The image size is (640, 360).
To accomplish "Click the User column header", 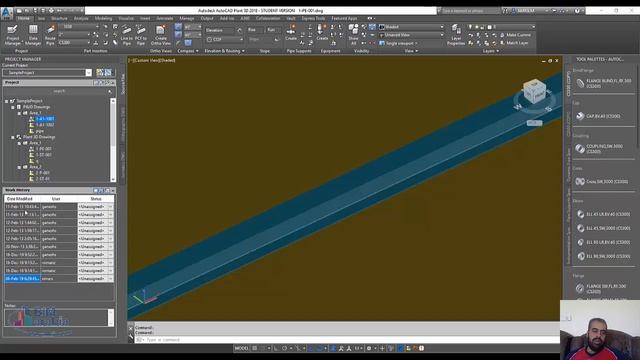I will click(x=56, y=199).
